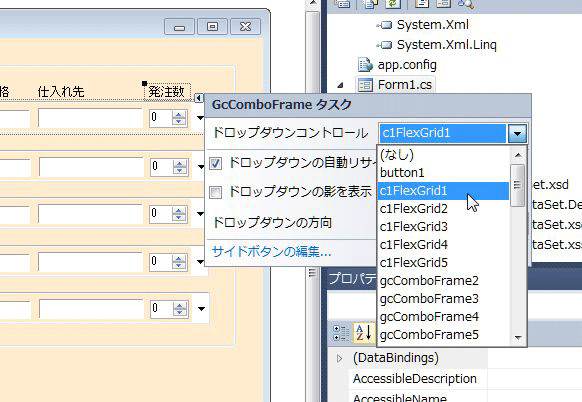Viewport: 582px width, 402px height.
Task: Close the GcComboFrame smart tag glyph
Action: point(199,98)
